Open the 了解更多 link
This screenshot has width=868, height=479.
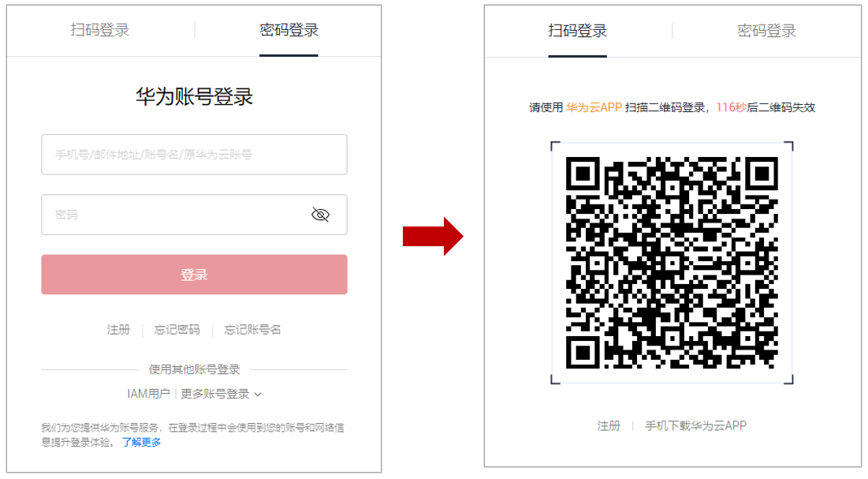(142, 443)
